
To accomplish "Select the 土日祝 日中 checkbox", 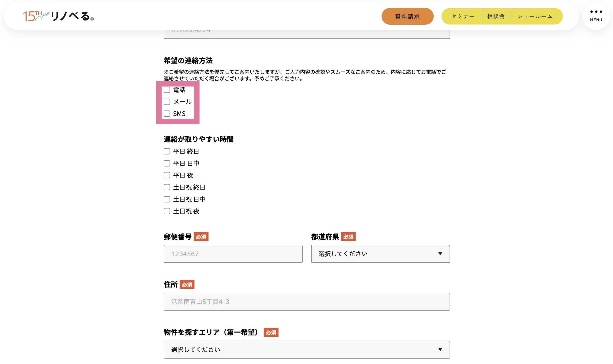I will tap(167, 199).
